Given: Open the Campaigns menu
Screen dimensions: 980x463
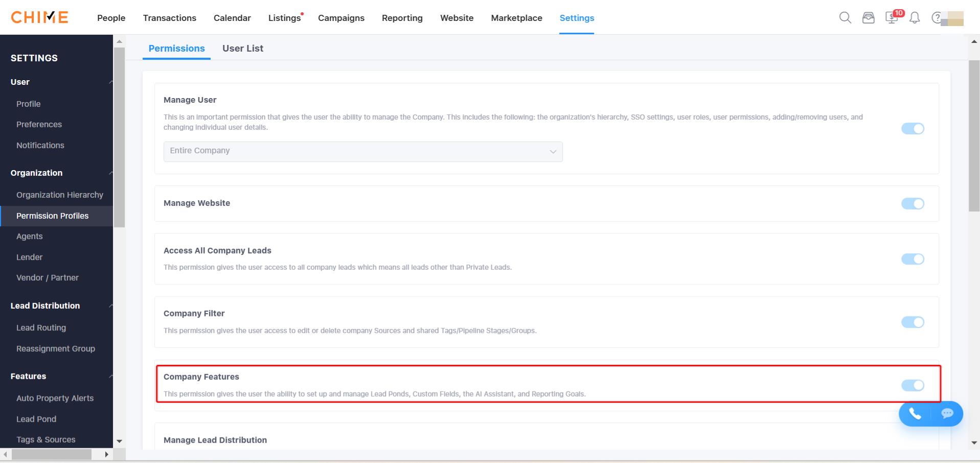Looking at the screenshot, I should tap(341, 18).
